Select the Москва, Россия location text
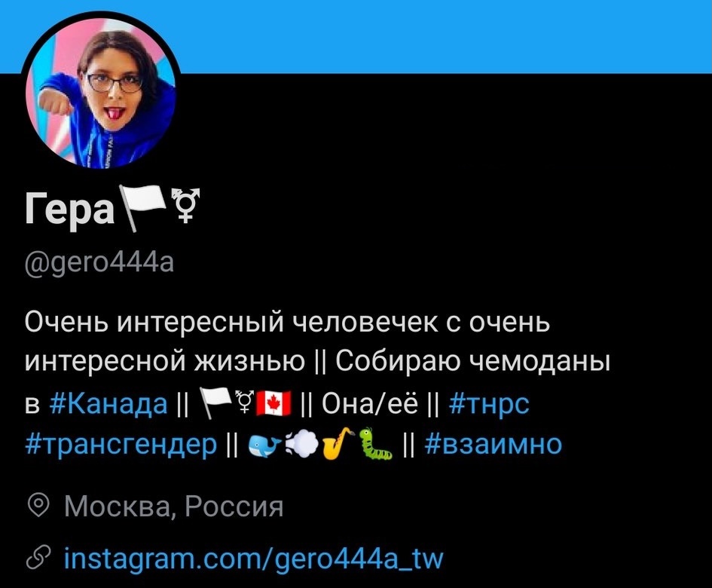 [174, 506]
